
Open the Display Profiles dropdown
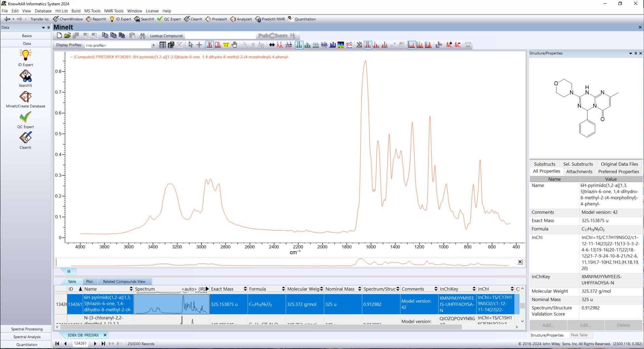pyautogui.click(x=153, y=45)
